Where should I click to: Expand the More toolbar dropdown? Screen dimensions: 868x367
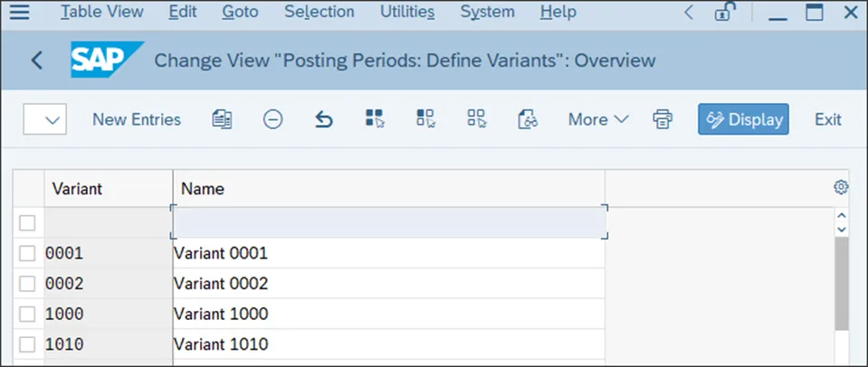click(597, 119)
